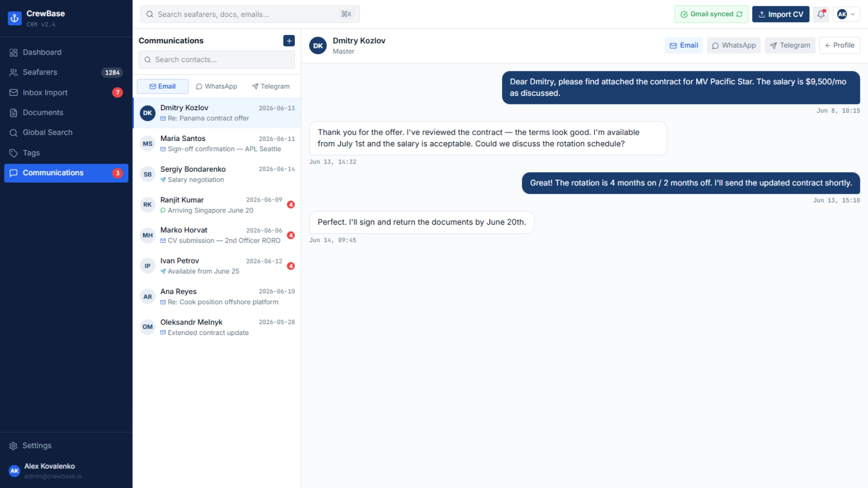Select 'CV submission — 2nd Officer RORO' thread
Screen dimensions: 868x488
click(217, 235)
